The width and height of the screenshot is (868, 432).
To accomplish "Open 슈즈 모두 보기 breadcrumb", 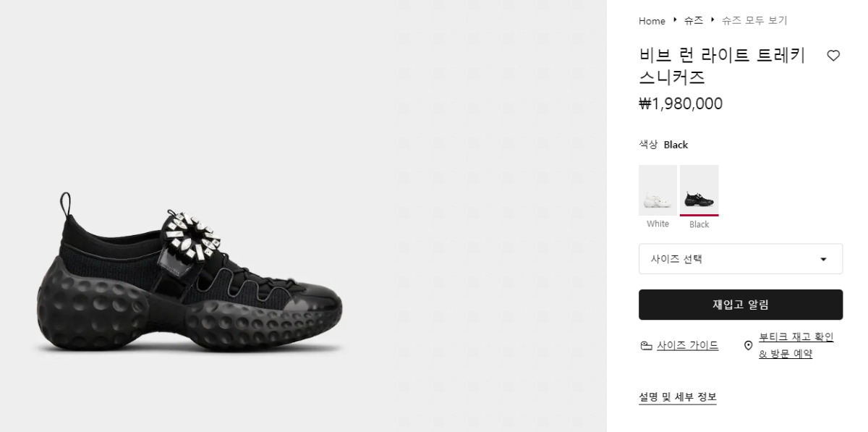I will point(754,21).
